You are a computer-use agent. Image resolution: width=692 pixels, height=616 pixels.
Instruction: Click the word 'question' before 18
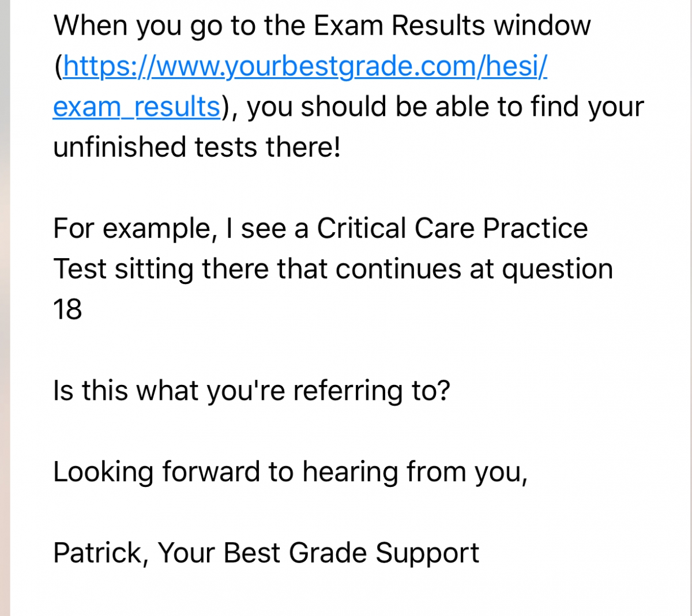pyautogui.click(x=557, y=270)
